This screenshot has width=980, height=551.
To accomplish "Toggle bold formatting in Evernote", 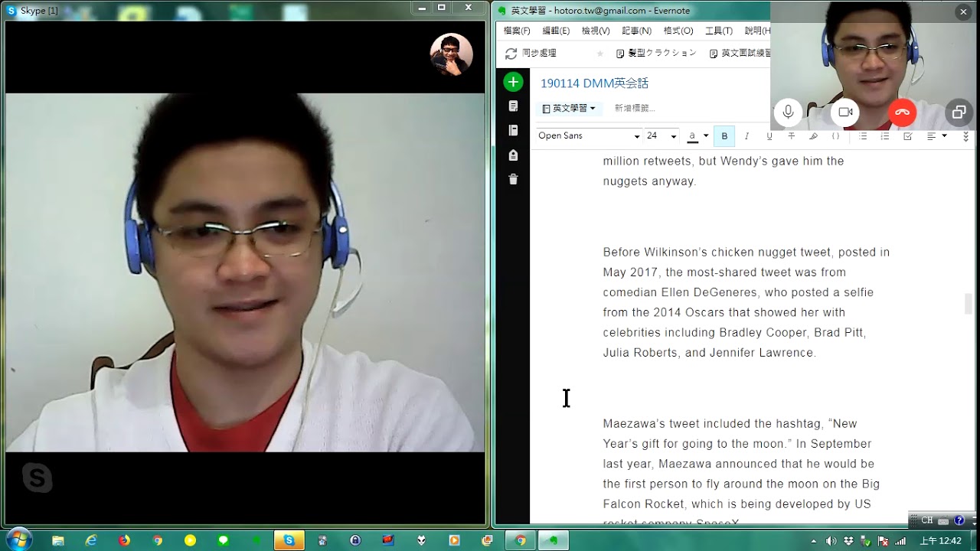I will coord(724,136).
